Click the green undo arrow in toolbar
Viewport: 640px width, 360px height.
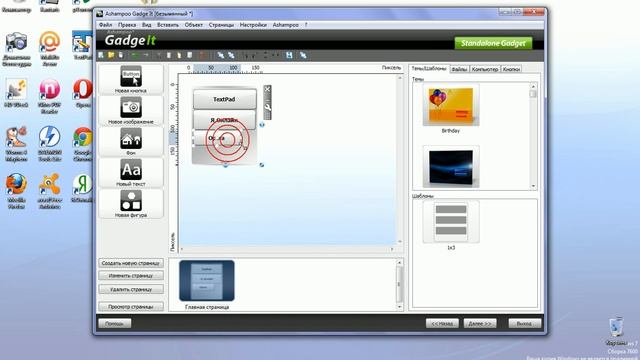coord(135,55)
